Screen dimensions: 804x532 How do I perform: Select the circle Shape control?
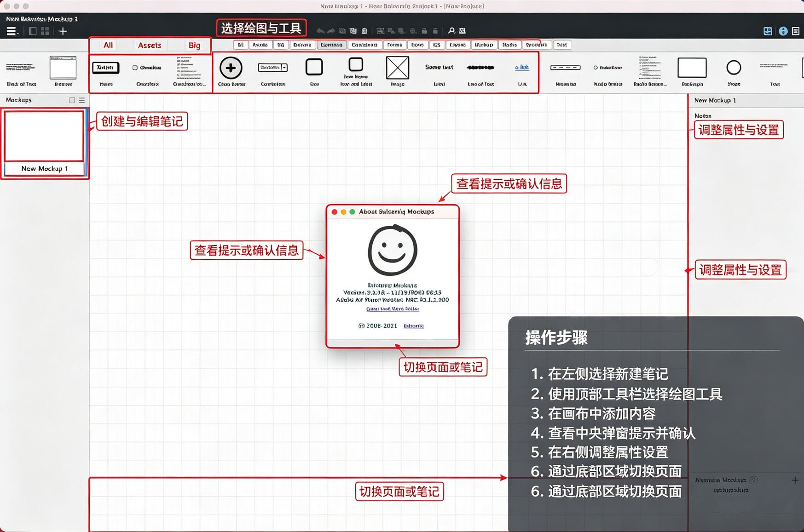coord(734,72)
